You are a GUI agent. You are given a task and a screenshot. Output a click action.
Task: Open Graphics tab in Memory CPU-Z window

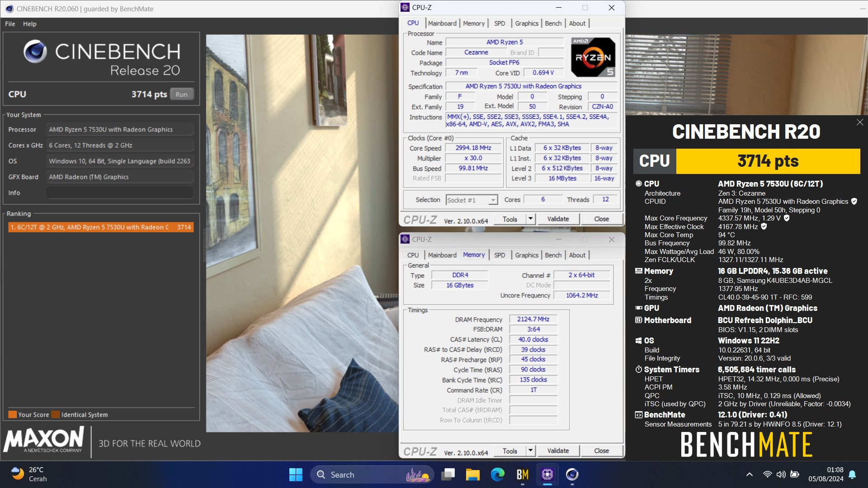click(527, 255)
